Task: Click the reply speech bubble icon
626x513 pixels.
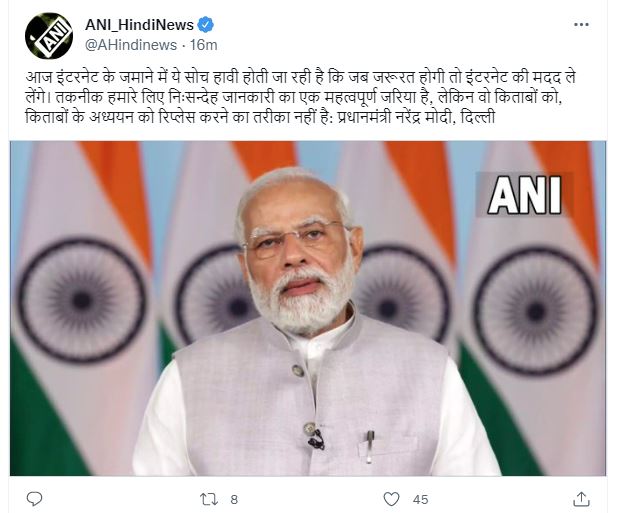Action: tap(34, 499)
